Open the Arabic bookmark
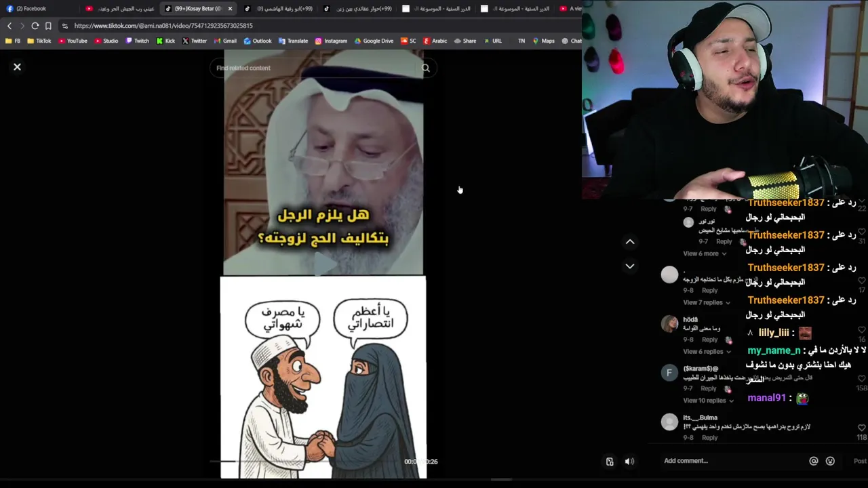The image size is (868, 488). (435, 41)
